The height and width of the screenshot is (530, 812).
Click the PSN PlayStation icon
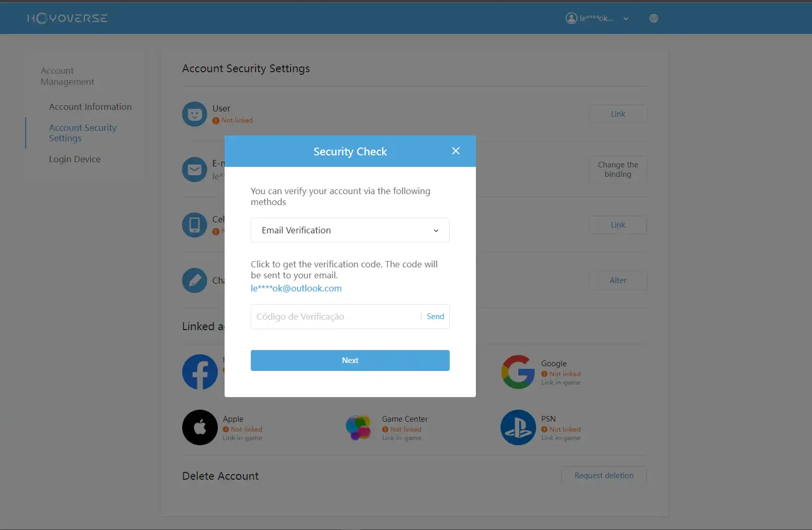click(518, 427)
